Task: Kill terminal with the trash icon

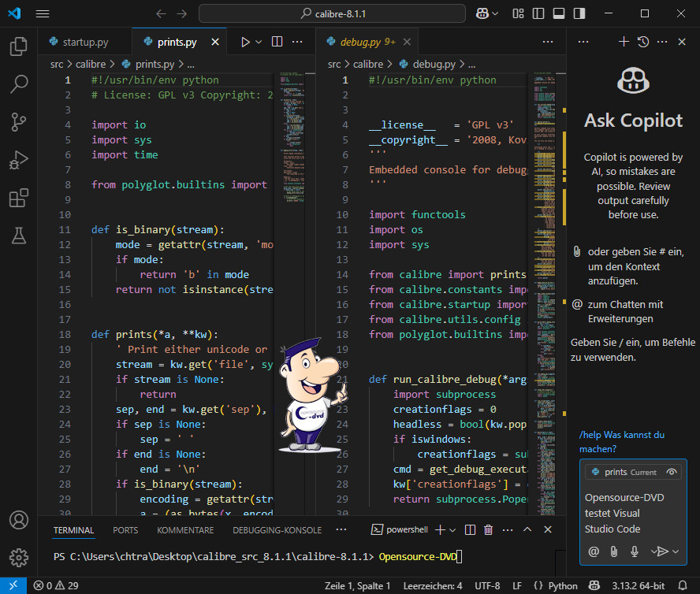Action: point(489,530)
